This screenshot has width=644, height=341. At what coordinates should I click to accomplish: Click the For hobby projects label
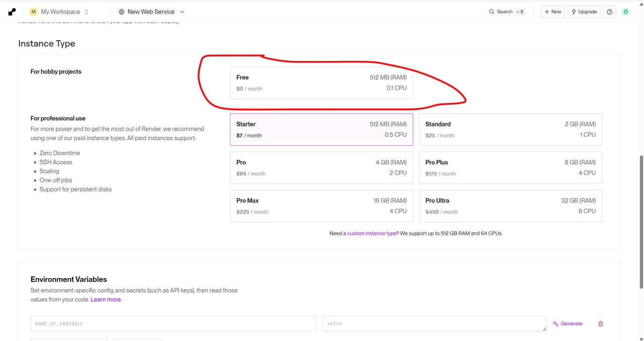click(56, 71)
